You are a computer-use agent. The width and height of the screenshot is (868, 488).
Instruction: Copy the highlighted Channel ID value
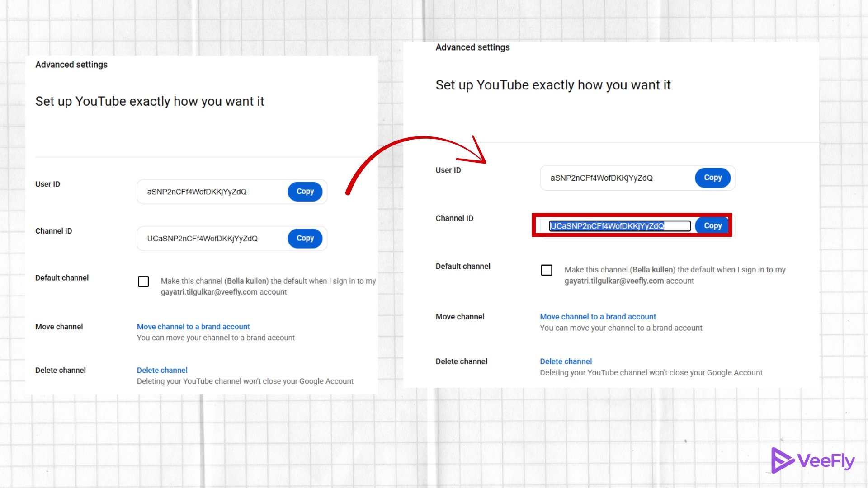pyautogui.click(x=712, y=225)
